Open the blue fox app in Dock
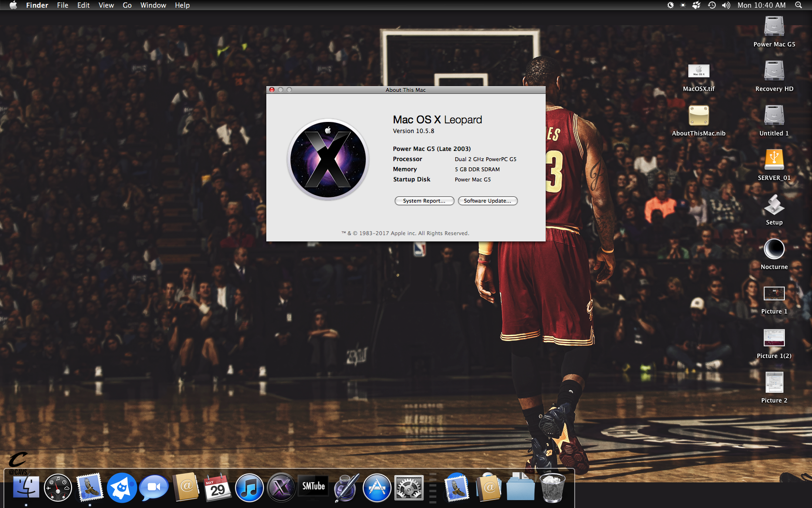 tap(122, 488)
